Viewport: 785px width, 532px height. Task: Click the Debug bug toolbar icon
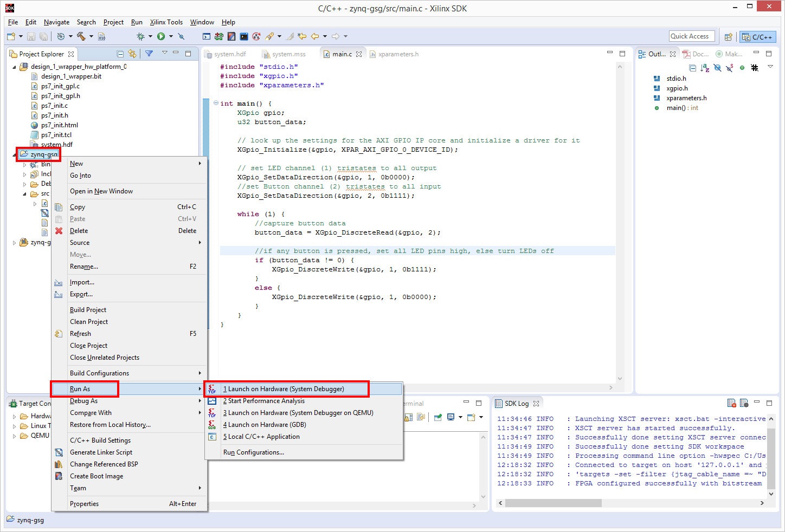coord(140,36)
